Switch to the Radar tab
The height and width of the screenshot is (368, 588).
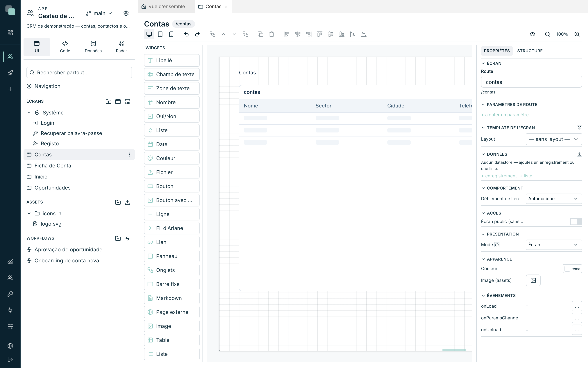click(x=121, y=47)
